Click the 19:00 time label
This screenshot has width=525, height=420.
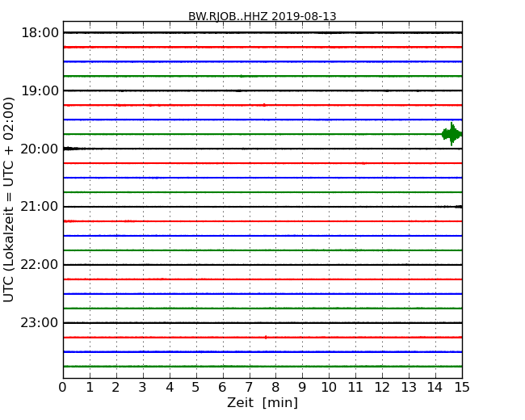pyautogui.click(x=40, y=90)
